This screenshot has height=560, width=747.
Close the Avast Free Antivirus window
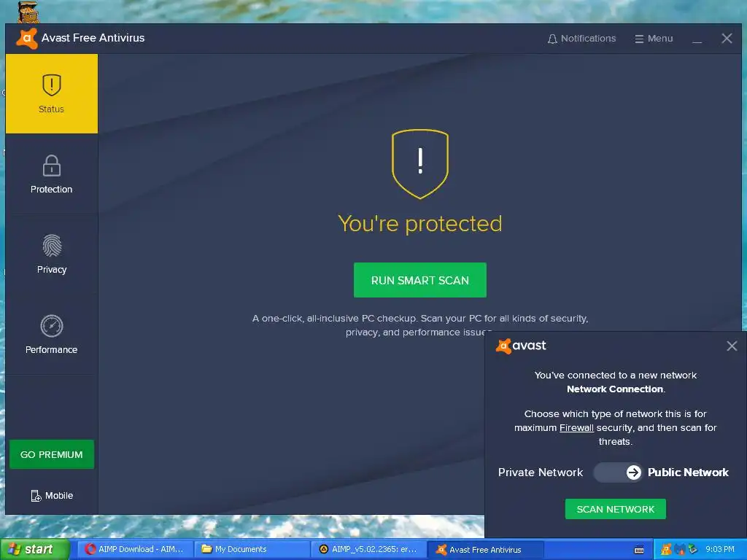tap(727, 39)
